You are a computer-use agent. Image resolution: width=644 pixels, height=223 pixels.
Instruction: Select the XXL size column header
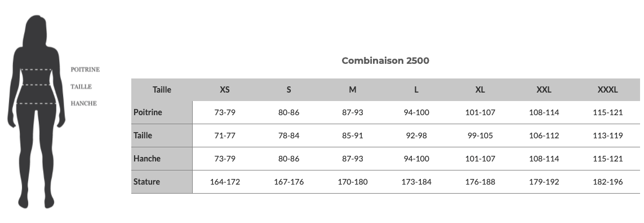pyautogui.click(x=544, y=90)
